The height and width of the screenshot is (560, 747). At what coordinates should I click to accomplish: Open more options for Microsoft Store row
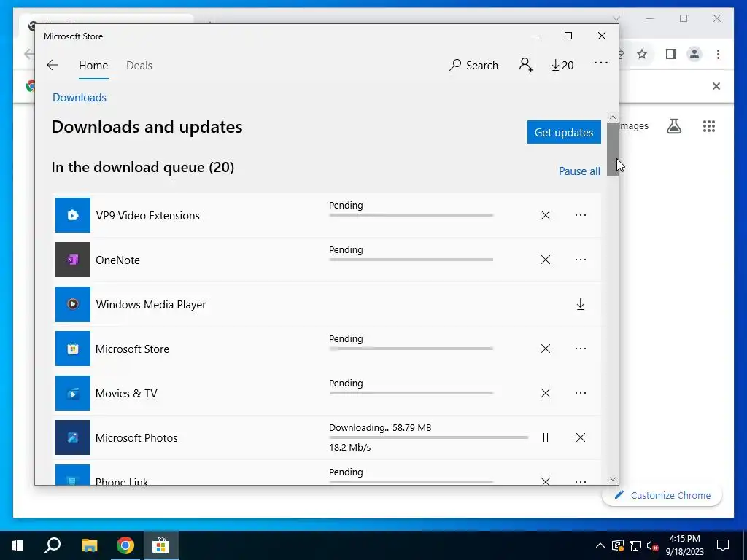click(580, 349)
